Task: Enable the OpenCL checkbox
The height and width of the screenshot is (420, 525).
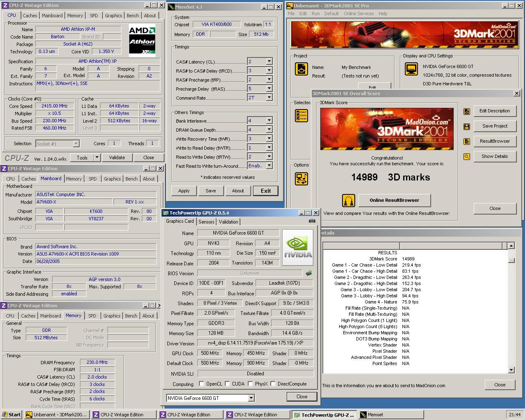Action: pyautogui.click(x=201, y=384)
